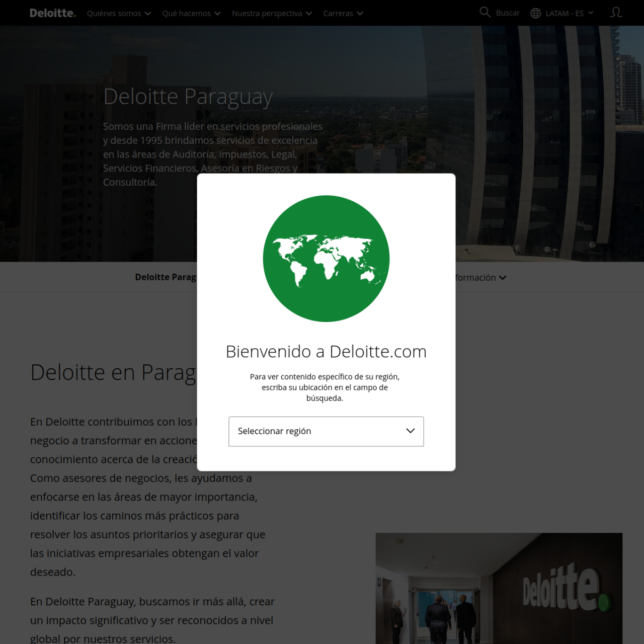The width and height of the screenshot is (644, 644).
Task: Click the Buscar search link
Action: coord(508,13)
